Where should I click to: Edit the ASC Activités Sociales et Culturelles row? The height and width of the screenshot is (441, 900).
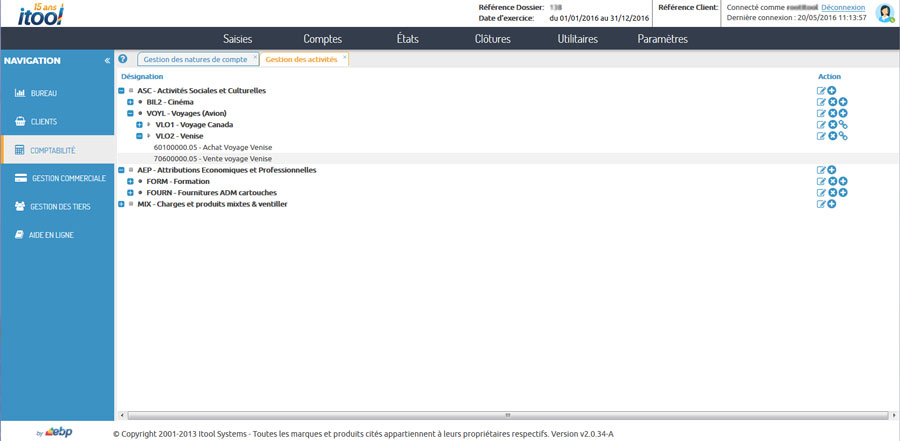coord(821,91)
